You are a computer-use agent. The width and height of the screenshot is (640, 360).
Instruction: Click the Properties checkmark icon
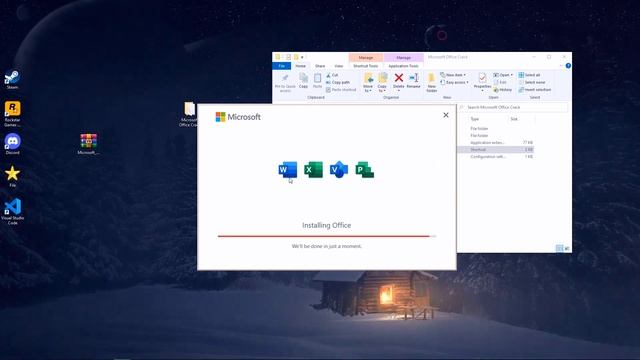click(482, 78)
